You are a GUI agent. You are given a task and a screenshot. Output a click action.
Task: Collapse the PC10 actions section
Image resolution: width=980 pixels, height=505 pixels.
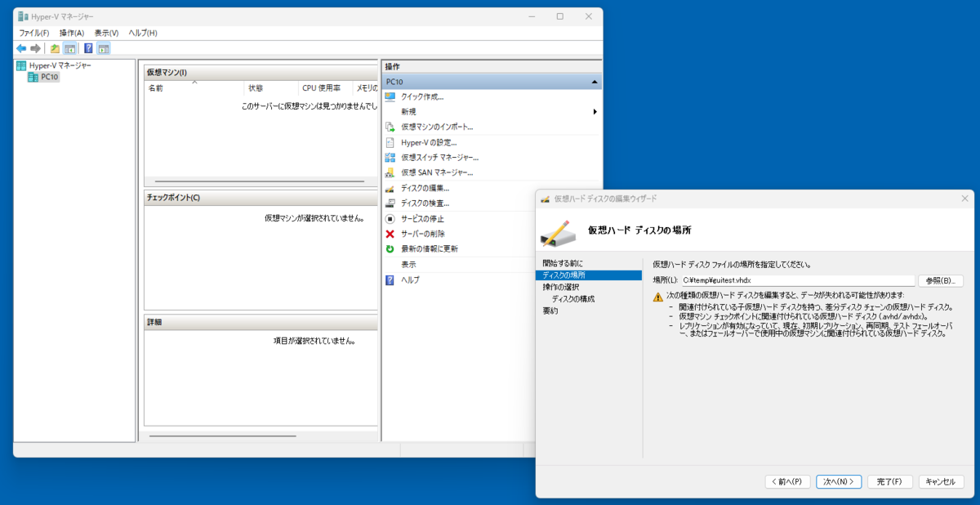tap(595, 81)
